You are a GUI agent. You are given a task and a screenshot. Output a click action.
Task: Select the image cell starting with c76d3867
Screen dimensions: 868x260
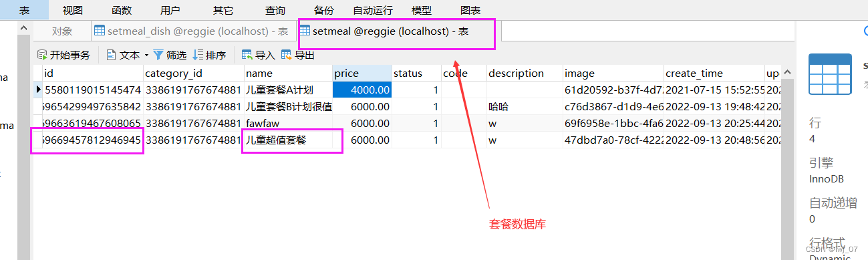(613, 106)
